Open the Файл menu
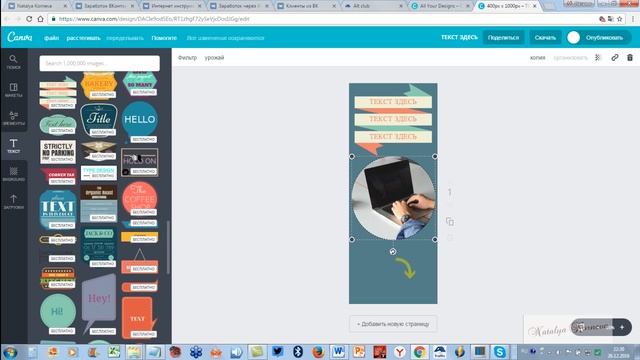640x360 pixels. point(51,38)
